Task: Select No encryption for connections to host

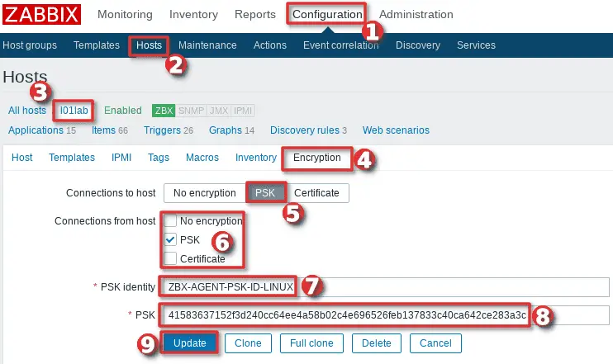Action: [x=204, y=193]
